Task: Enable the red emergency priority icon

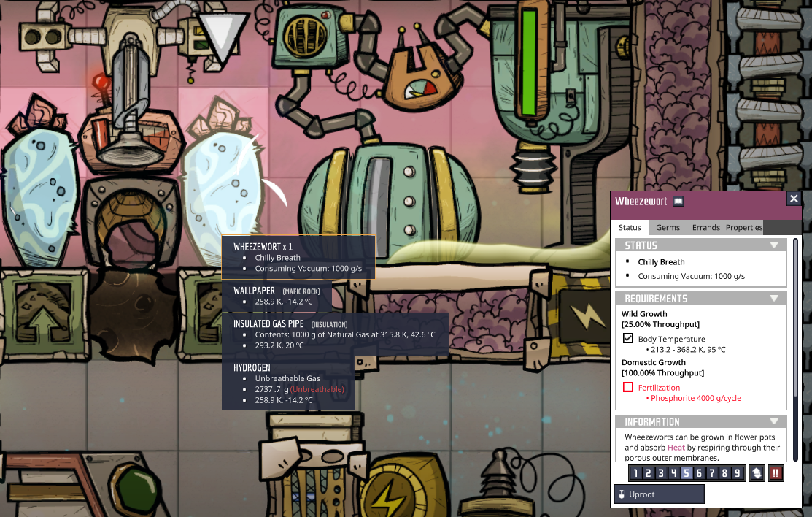Action: (x=776, y=473)
